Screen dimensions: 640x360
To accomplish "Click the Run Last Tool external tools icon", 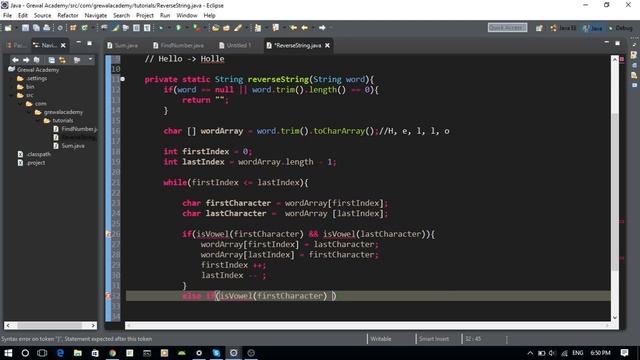I will (x=196, y=28).
